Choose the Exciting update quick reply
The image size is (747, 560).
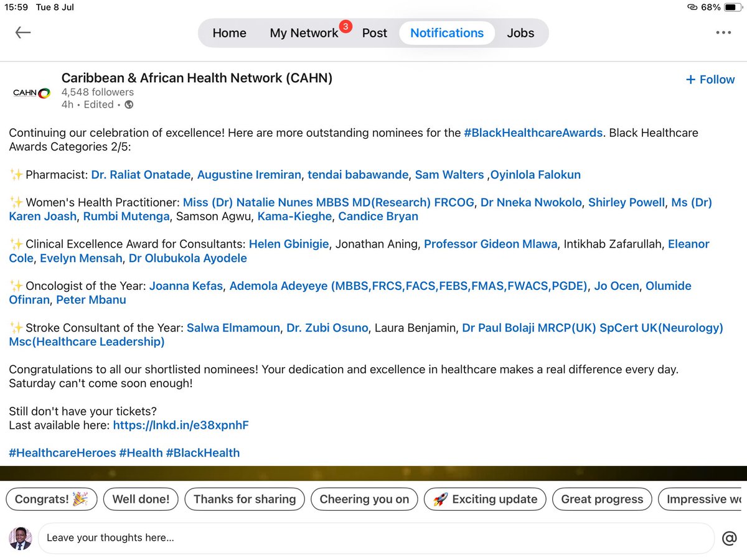pyautogui.click(x=485, y=499)
